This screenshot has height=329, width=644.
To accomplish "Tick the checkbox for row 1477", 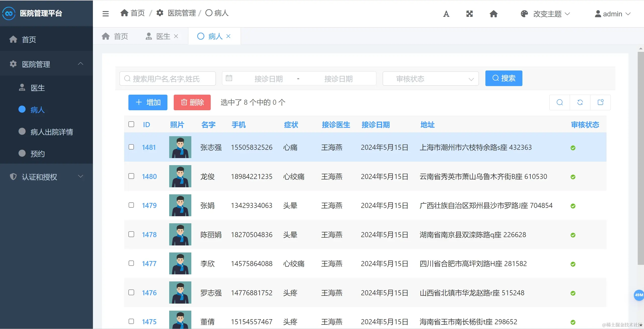I will (131, 263).
